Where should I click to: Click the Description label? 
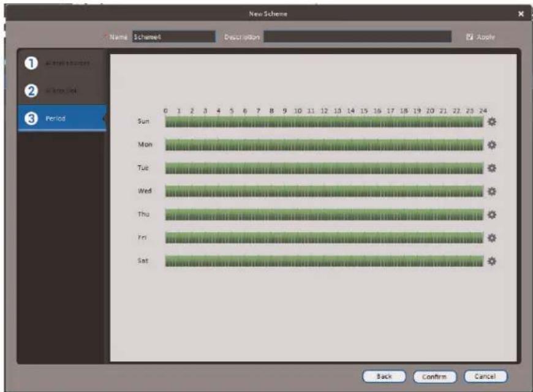pos(241,37)
